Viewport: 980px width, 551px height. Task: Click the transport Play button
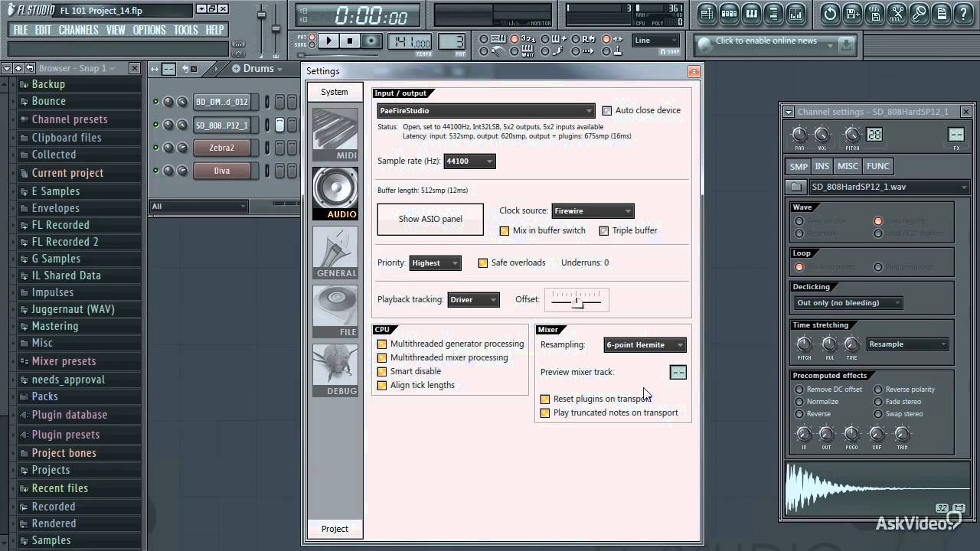pos(328,41)
